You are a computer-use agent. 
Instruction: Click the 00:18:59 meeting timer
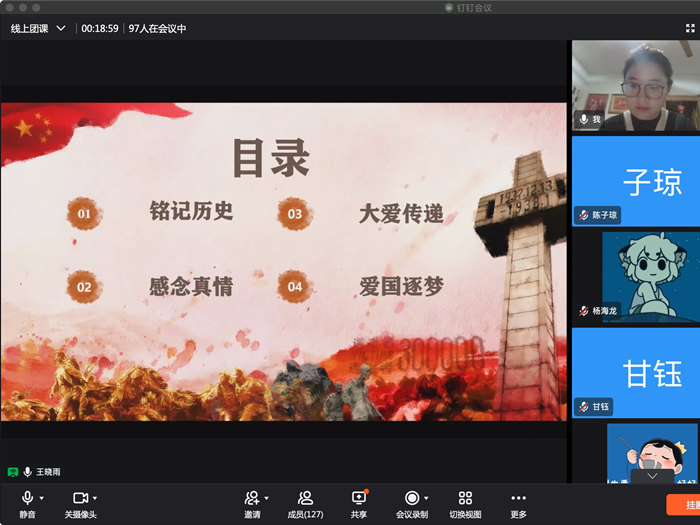[100, 29]
